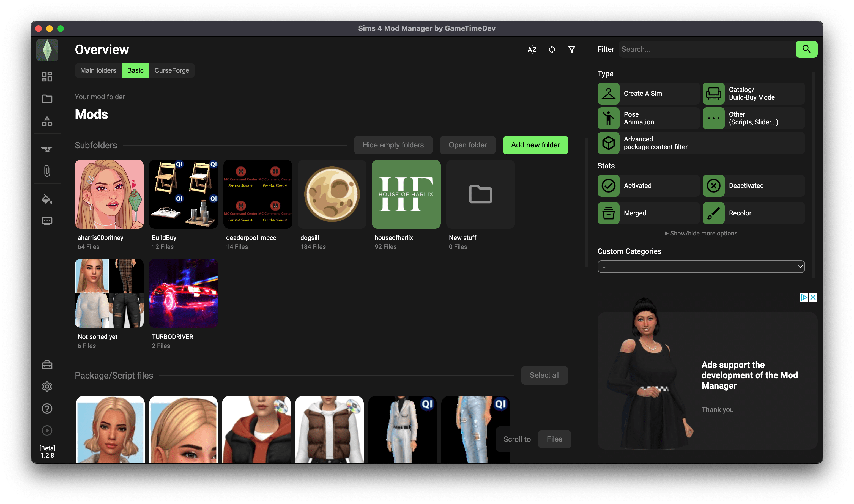
Task: Open deaderpool_mccc subfolder thumbnail
Action: [258, 194]
